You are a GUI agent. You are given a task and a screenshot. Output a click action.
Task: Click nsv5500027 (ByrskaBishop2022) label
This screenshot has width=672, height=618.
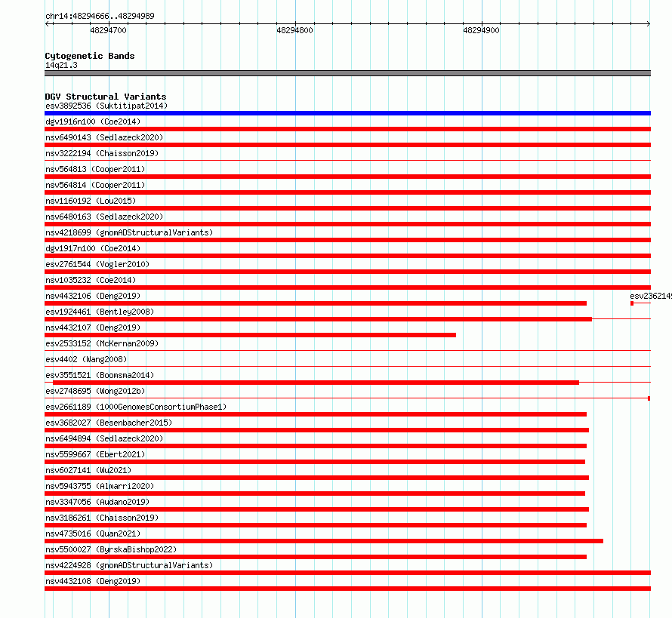[111, 549]
